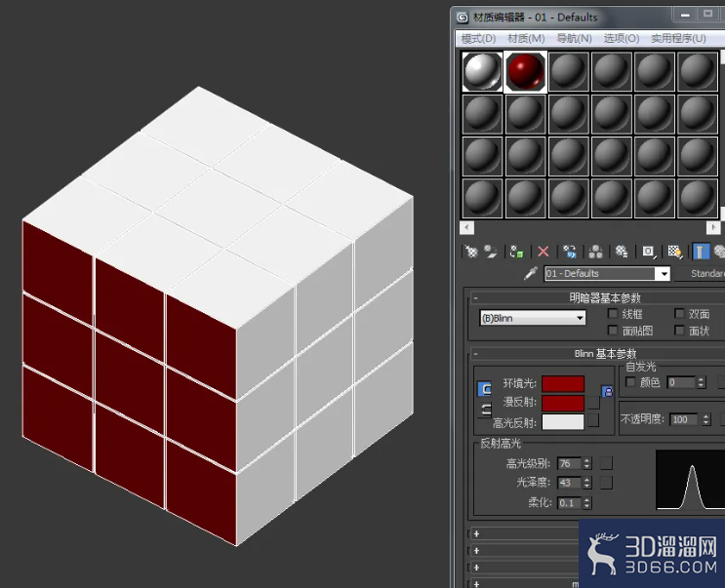
Task: Click the 自发光 value field
Action: point(681,382)
